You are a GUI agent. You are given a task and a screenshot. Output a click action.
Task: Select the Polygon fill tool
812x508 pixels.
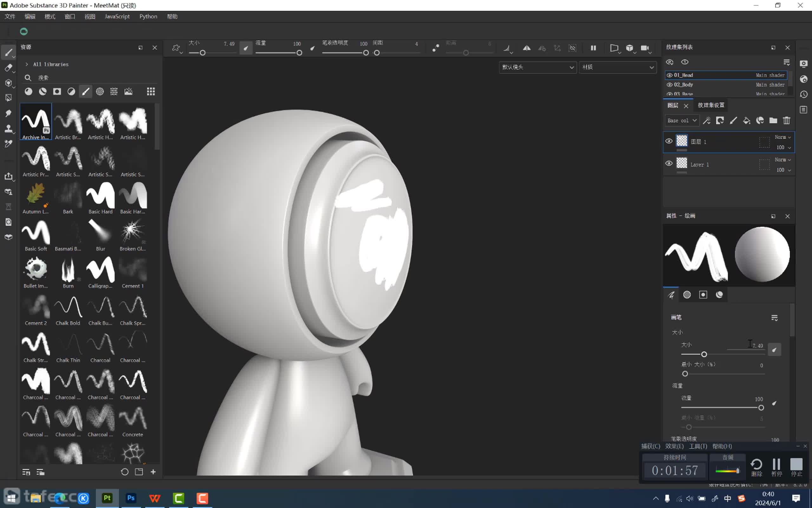coord(8,98)
